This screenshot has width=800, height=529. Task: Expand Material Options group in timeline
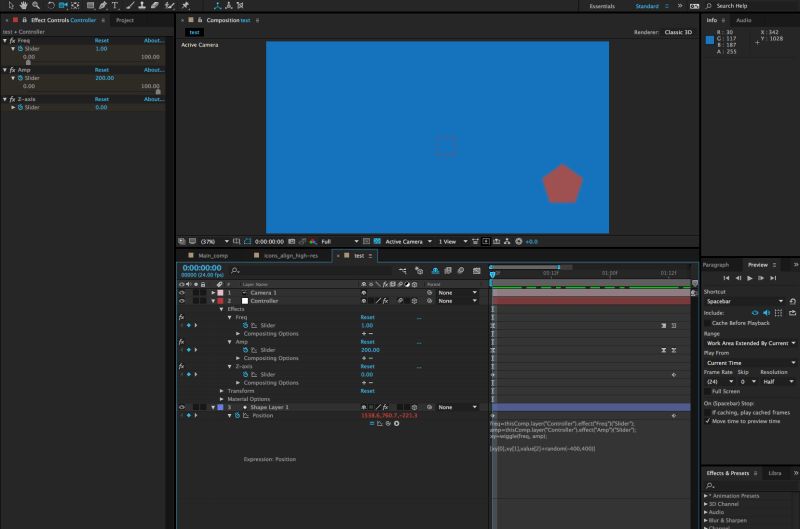tap(221, 399)
